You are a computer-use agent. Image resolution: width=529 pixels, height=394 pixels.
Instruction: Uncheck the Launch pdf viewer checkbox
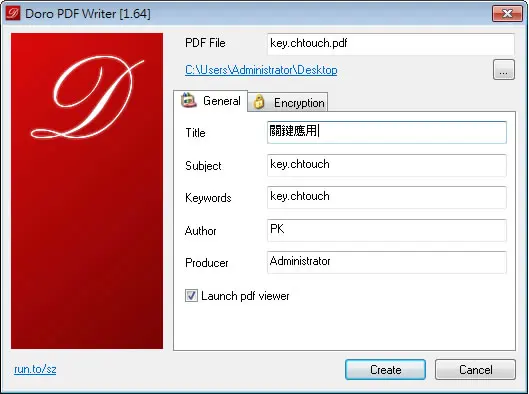click(191, 296)
